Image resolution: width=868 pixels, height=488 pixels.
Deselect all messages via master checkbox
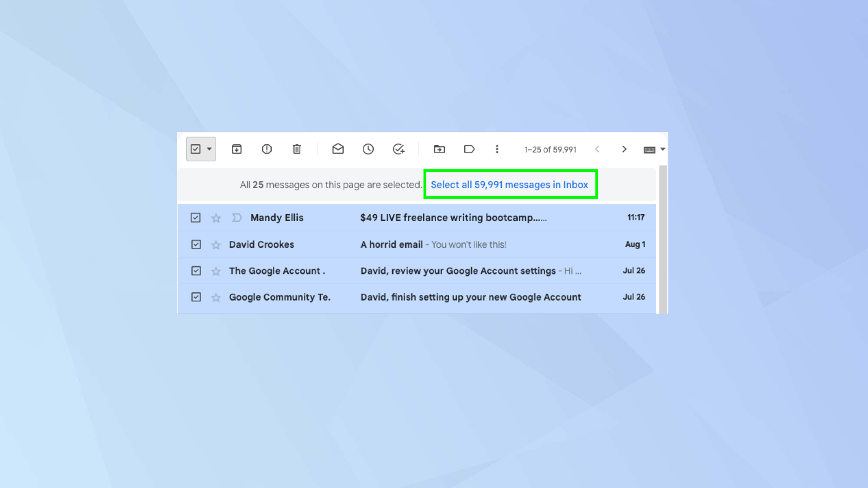196,148
